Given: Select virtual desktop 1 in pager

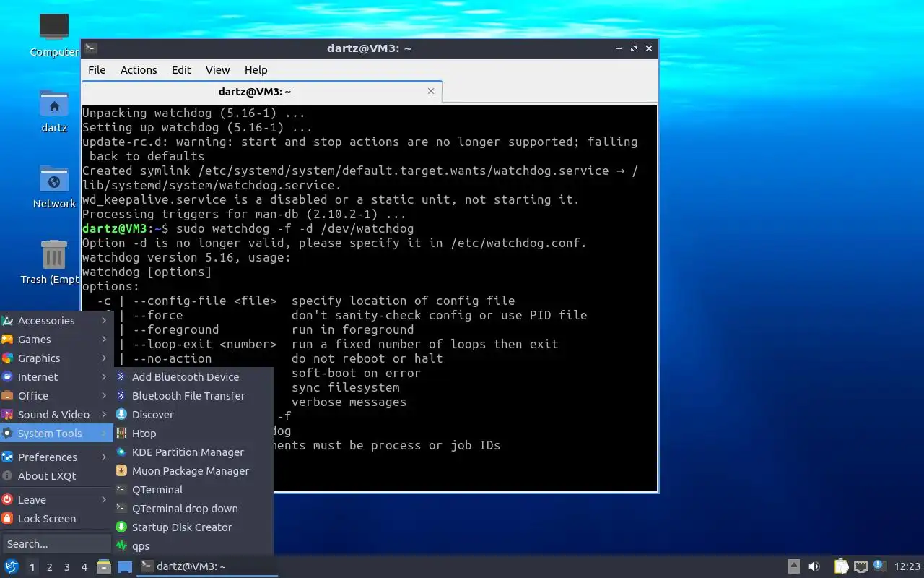Looking at the screenshot, I should click(32, 567).
